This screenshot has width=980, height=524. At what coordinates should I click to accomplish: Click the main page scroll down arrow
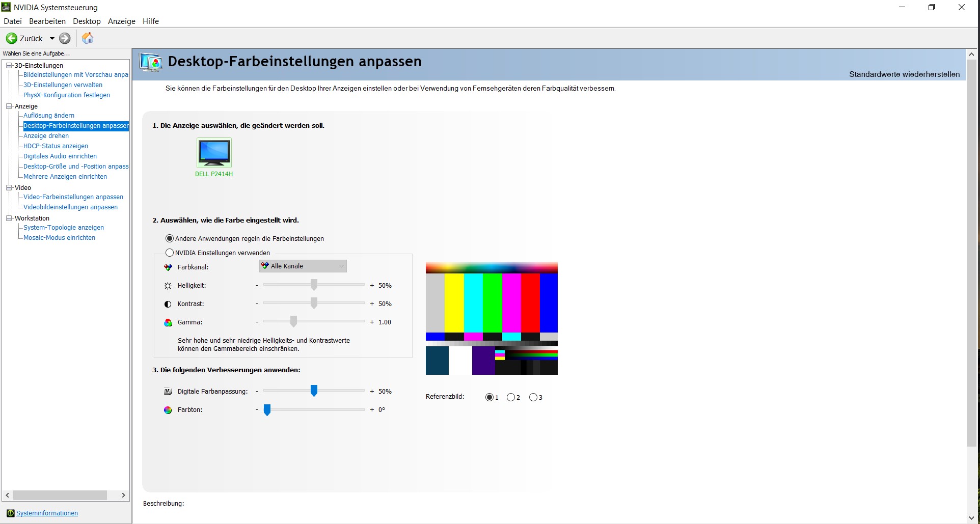click(x=971, y=518)
